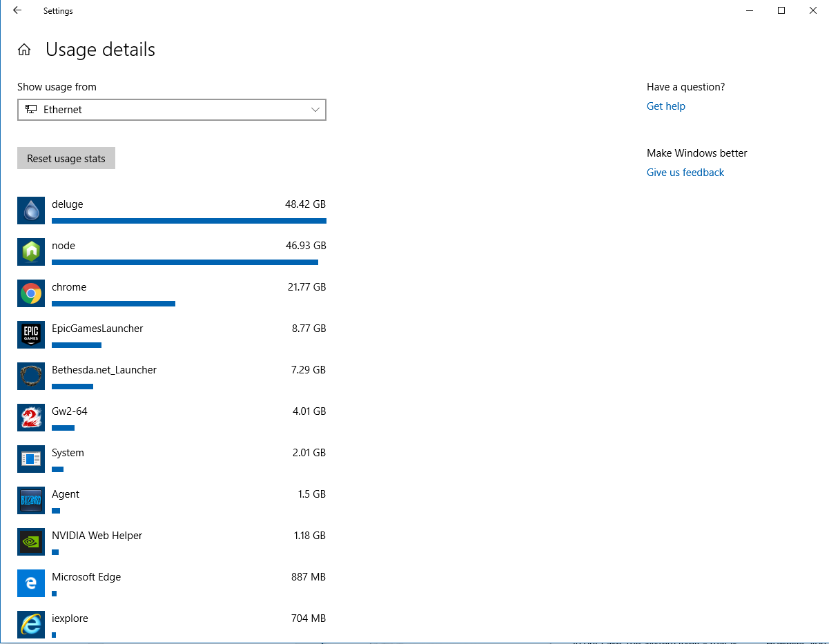Click the EpicGamesLauncher name
The image size is (829, 644).
click(x=97, y=329)
